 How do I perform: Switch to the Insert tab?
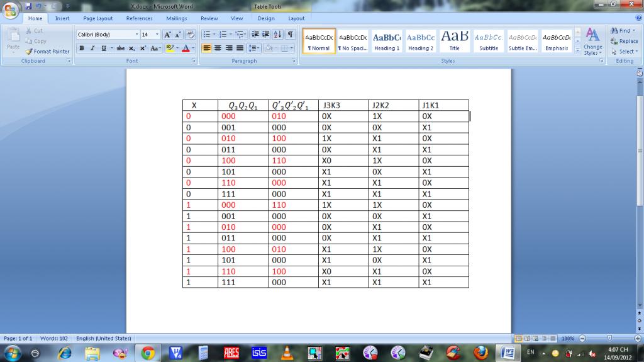point(62,18)
